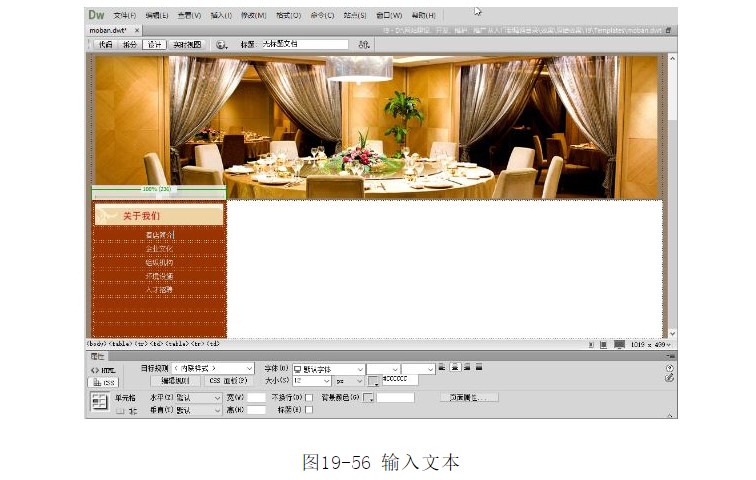Image resolution: width=756 pixels, height=480 pixels.
Task: Click the 编辑规则 edit rule button
Action: click(175, 381)
